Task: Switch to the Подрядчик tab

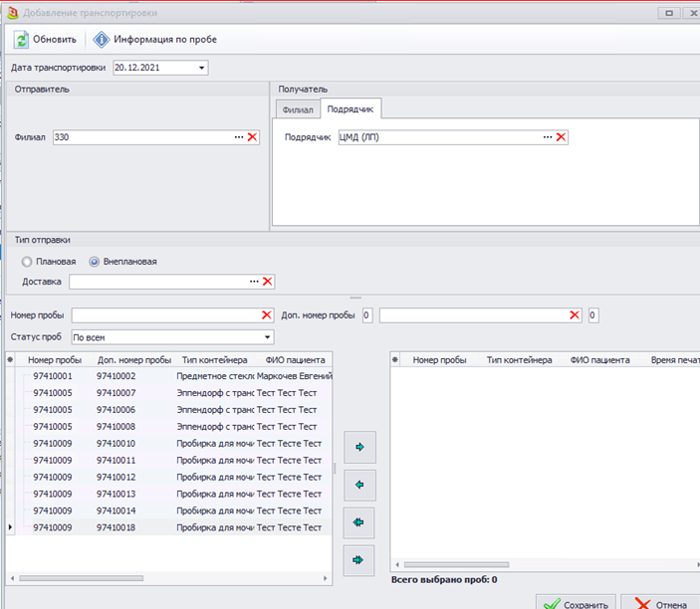Action: (x=351, y=109)
